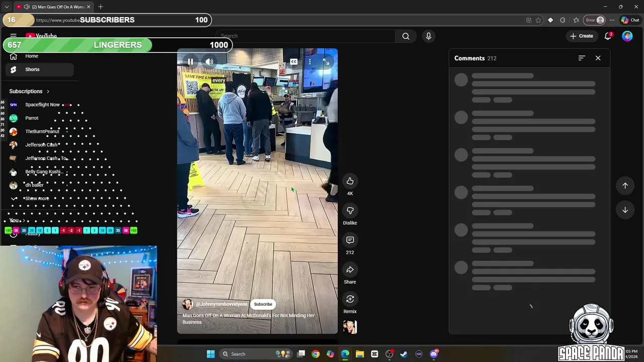The width and height of the screenshot is (644, 362).
Task: Open the Windows Start menu
Action: pyautogui.click(x=211, y=354)
